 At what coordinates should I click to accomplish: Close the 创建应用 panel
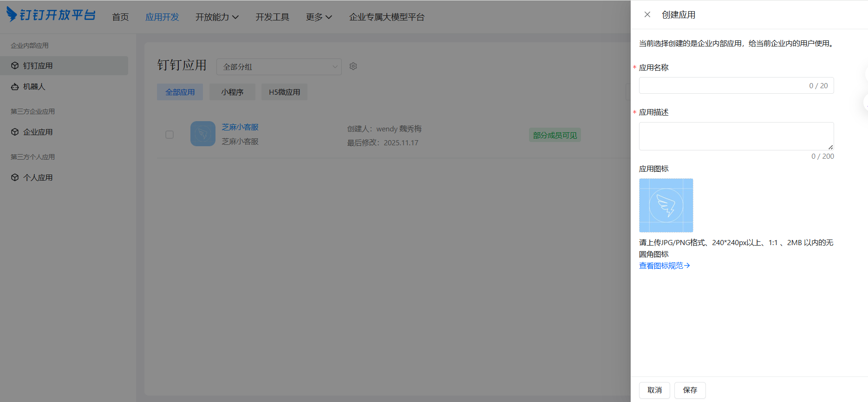click(x=647, y=14)
